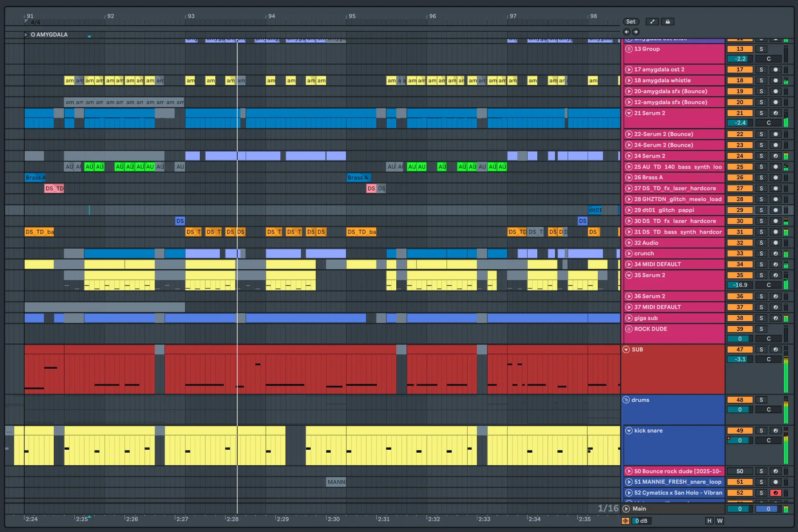The width and height of the screenshot is (798, 532).
Task: Click the W width optimize button
Action: coord(720,521)
